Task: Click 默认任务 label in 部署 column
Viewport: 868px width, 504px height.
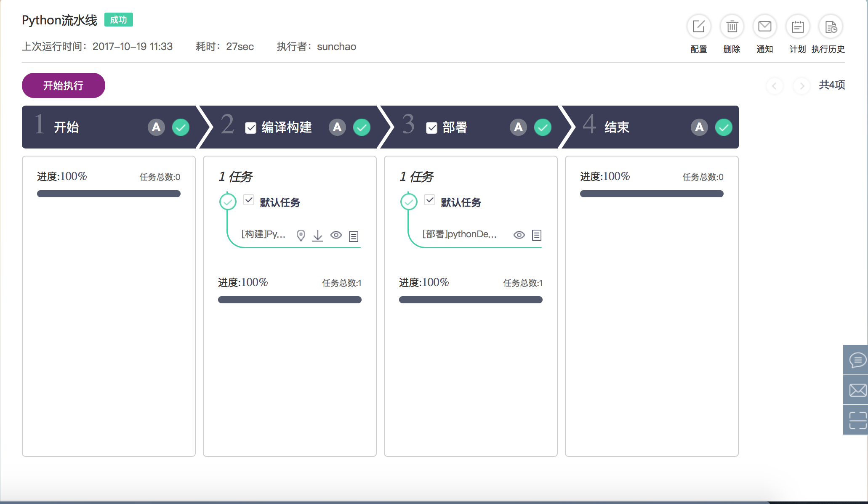Action: [461, 202]
